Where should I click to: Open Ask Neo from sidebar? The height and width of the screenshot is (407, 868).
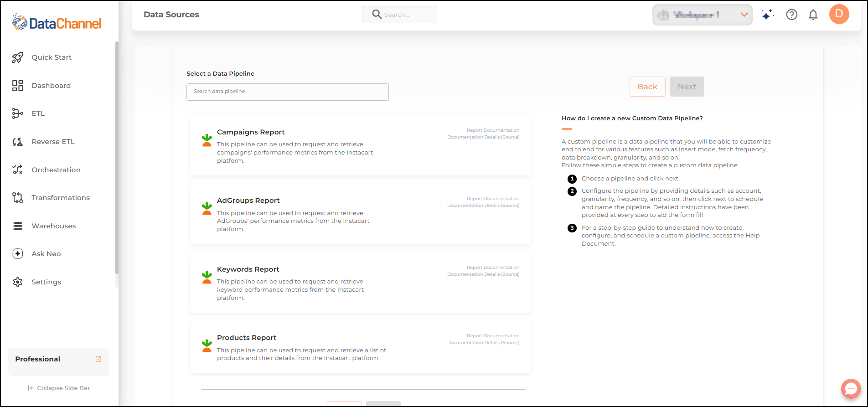tap(46, 254)
